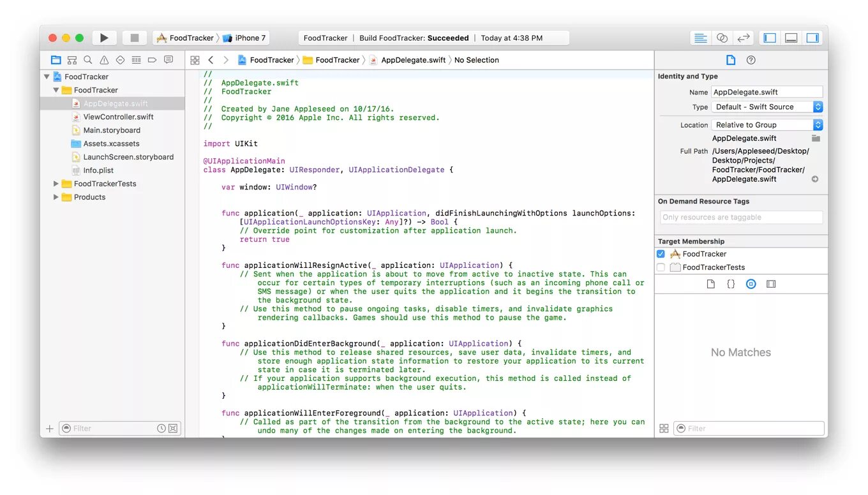Open Assets.xcassets catalog
The image size is (868, 495).
[x=112, y=144]
